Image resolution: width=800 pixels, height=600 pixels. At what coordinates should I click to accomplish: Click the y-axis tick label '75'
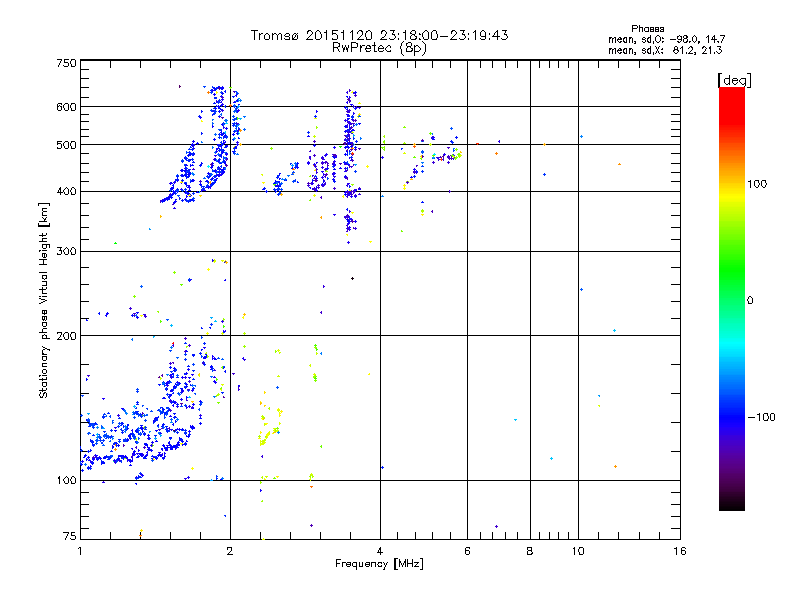coord(70,536)
